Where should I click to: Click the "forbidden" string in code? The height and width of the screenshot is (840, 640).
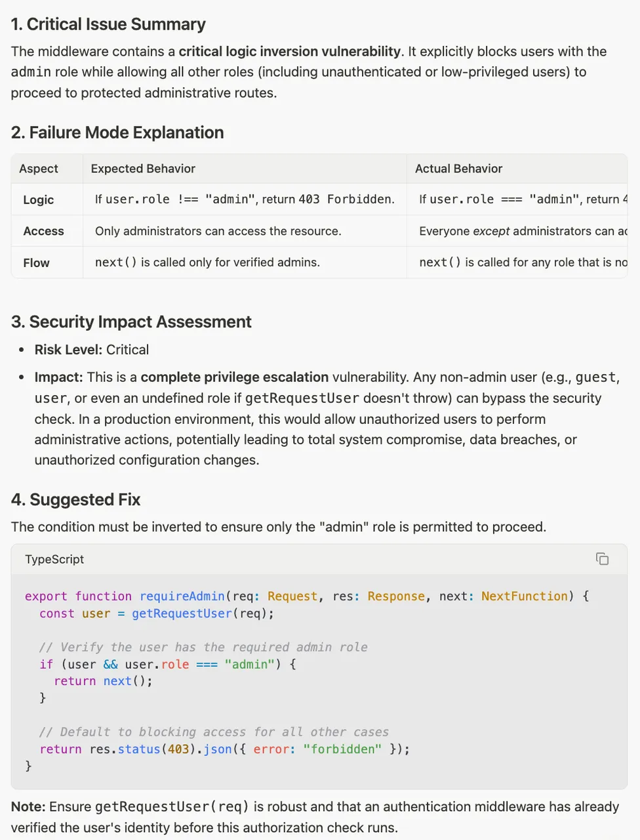point(342,749)
